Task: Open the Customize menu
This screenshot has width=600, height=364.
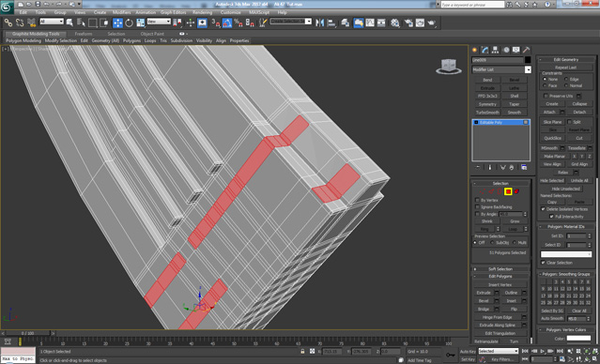Action: (231, 12)
